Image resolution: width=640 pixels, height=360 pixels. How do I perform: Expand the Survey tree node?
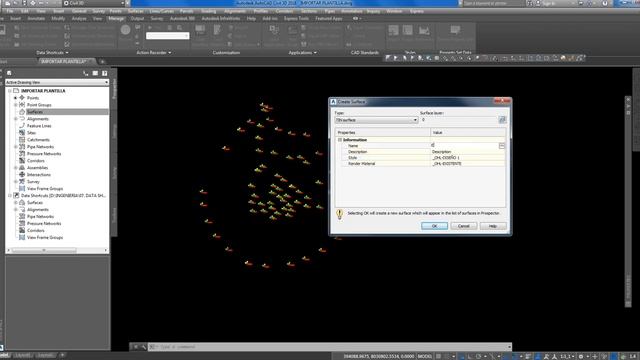16,181
